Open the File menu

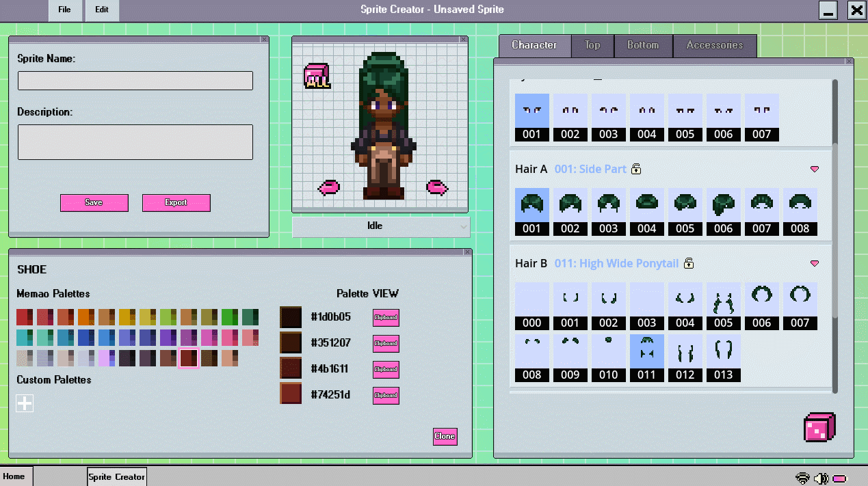click(65, 10)
